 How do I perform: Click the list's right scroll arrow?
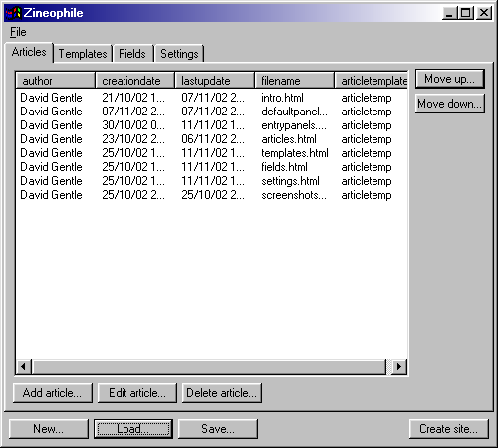tap(399, 367)
